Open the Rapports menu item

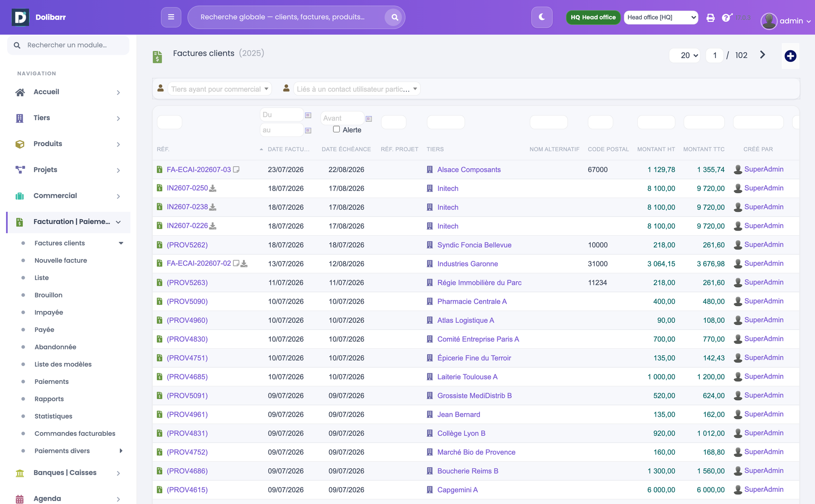49,399
